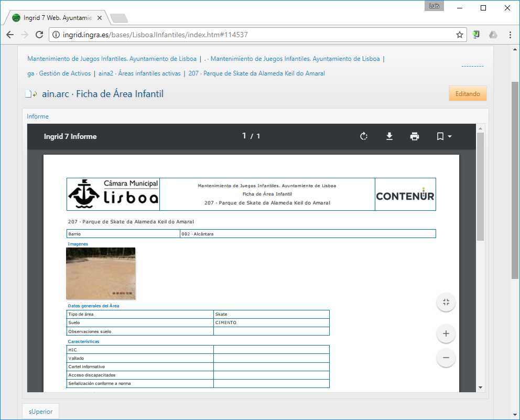Zoom out of the PDF document
Image resolution: width=520 pixels, height=420 pixels.
coord(446,358)
